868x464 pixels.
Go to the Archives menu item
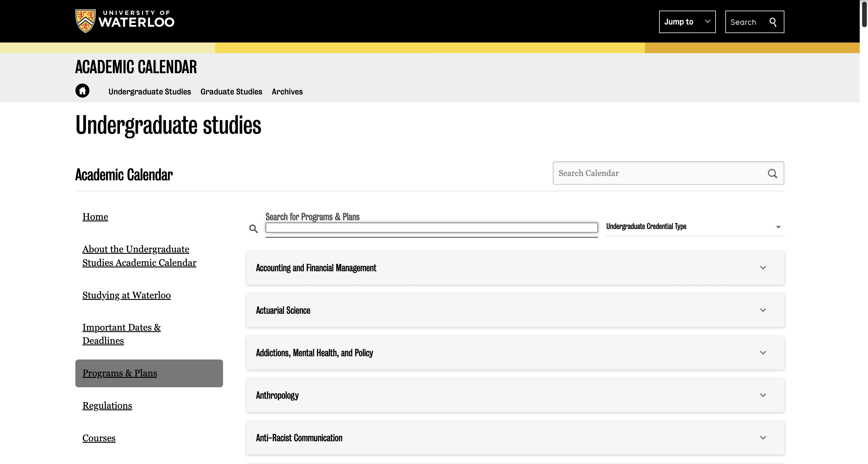[287, 92]
